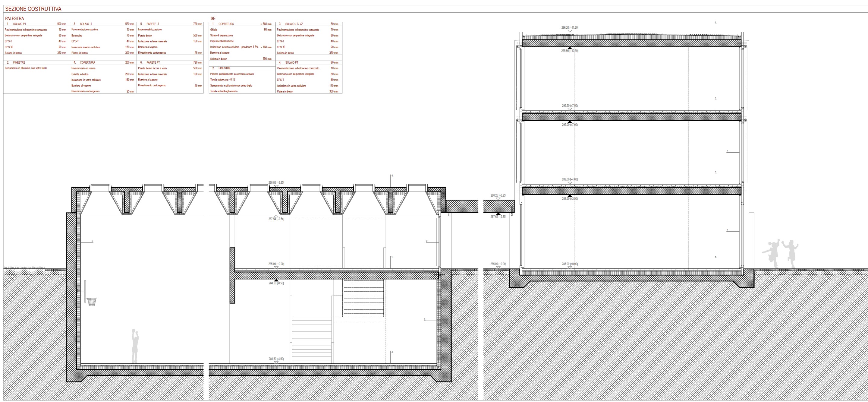Click the 'Pilastro prefabbricato in cemento armato' entry
868x402 pixels.
click(232, 74)
